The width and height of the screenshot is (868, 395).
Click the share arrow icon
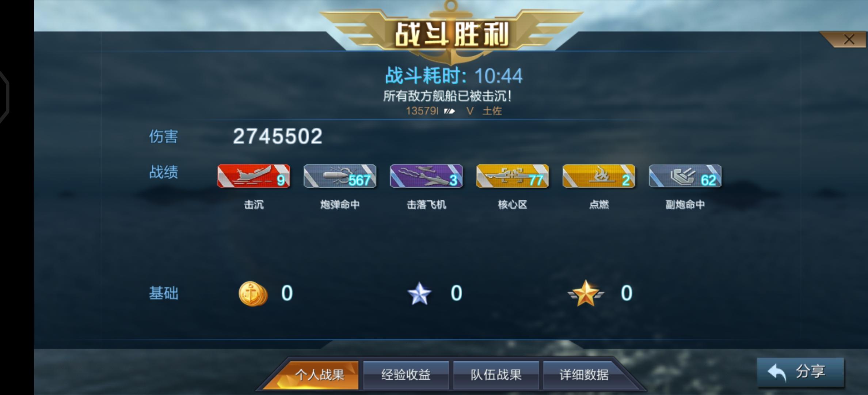click(x=777, y=373)
